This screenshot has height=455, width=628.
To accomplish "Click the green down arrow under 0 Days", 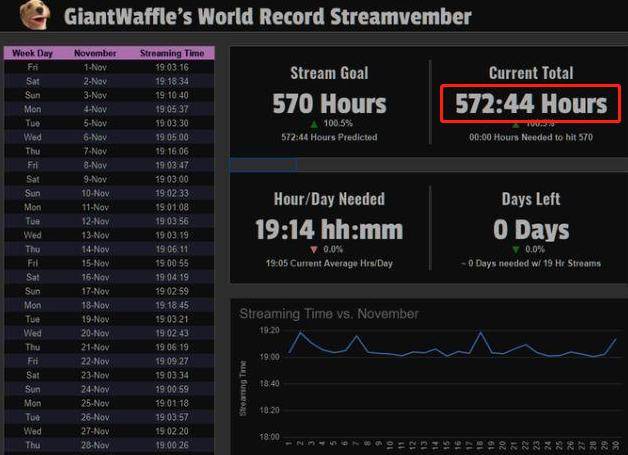I will [516, 249].
